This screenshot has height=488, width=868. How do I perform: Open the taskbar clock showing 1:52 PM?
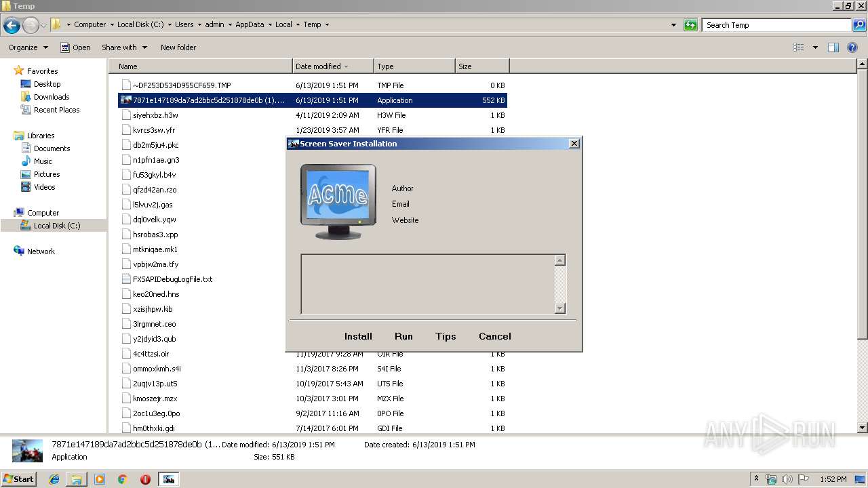(833, 479)
